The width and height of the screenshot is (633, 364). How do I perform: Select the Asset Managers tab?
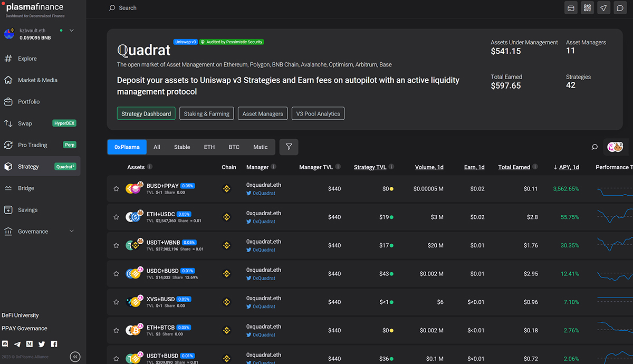pyautogui.click(x=263, y=113)
